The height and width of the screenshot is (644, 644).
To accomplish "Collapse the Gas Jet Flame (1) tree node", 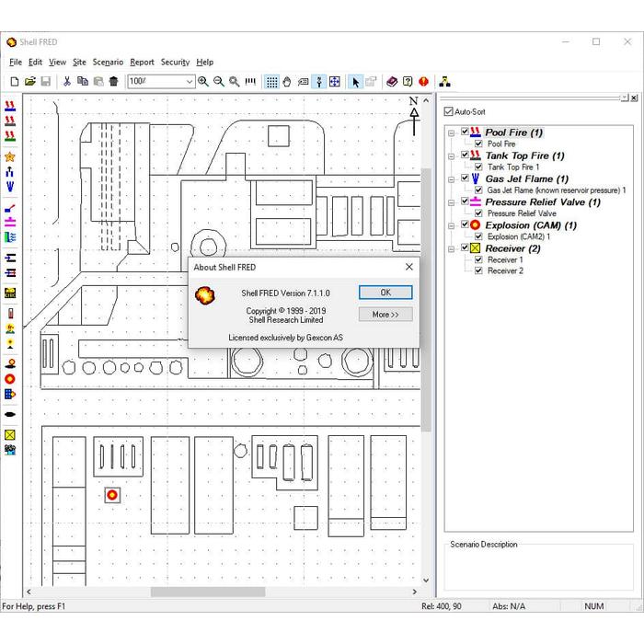I will 452,179.
